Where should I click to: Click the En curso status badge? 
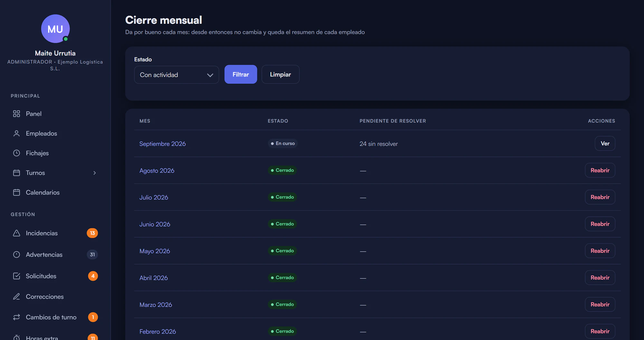[x=283, y=143]
